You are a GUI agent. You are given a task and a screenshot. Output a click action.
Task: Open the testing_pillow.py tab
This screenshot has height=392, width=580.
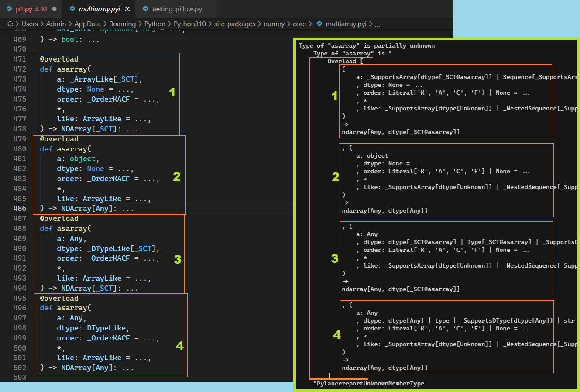177,9
